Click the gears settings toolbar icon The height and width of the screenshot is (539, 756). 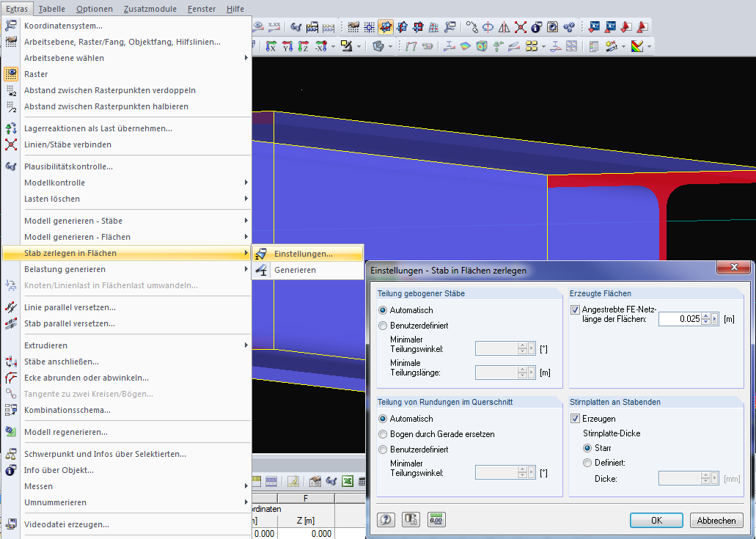[x=569, y=27]
